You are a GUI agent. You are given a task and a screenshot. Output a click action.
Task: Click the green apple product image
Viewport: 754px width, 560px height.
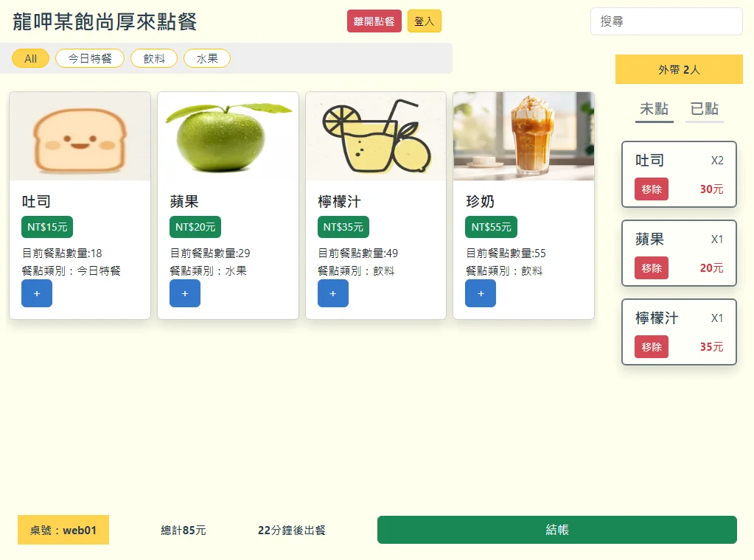click(x=228, y=136)
